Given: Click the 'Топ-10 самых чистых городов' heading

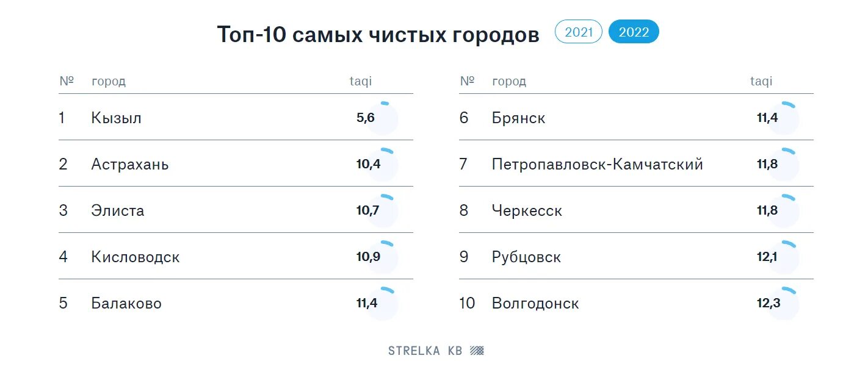Looking at the screenshot, I should (378, 35).
